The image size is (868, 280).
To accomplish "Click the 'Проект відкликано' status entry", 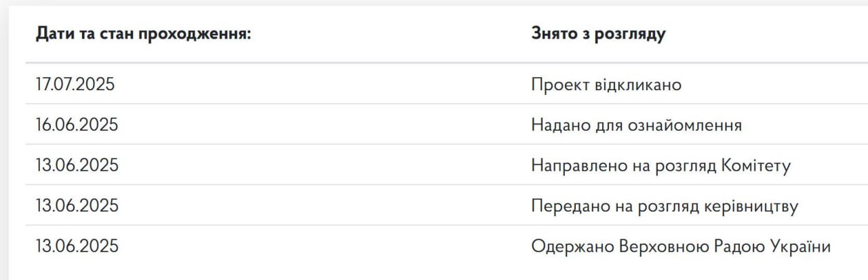I will [x=606, y=85].
